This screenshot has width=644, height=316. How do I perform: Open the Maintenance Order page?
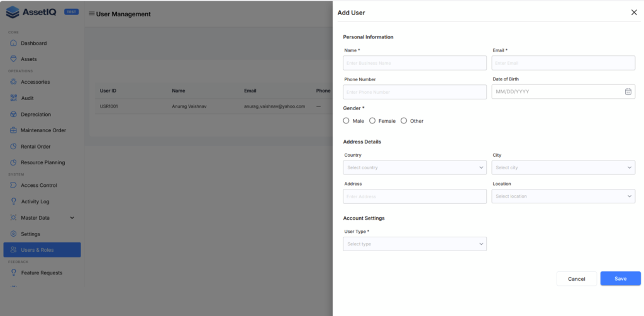42,130
